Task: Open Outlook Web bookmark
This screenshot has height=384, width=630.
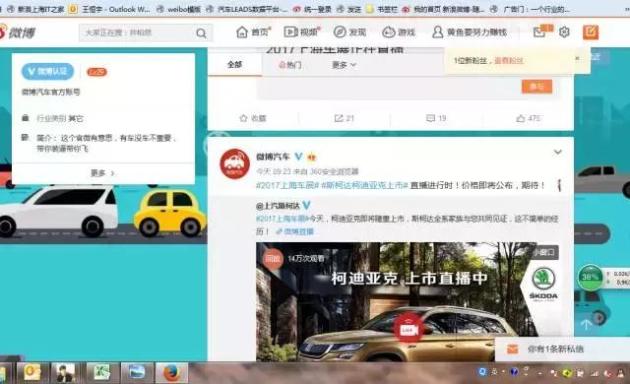Action: (109, 9)
